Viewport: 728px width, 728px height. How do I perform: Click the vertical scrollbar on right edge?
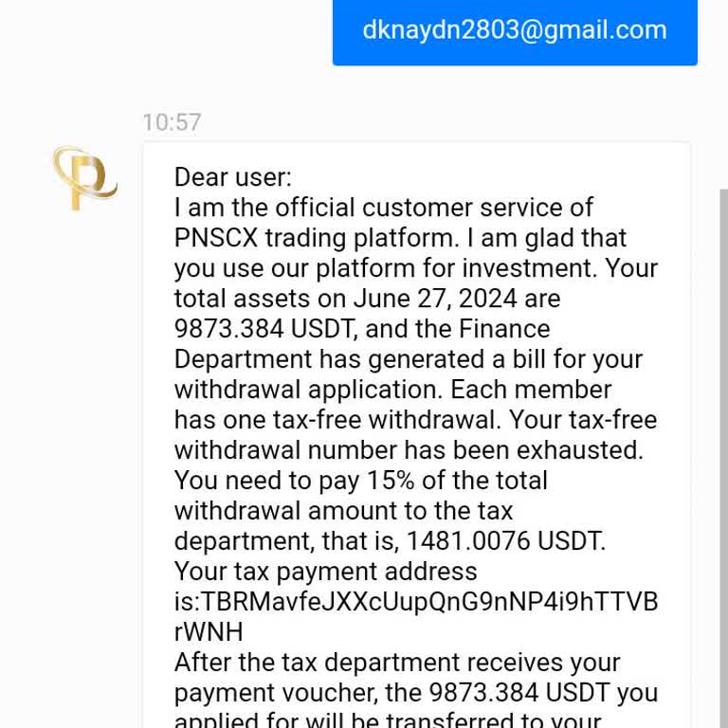(723, 455)
